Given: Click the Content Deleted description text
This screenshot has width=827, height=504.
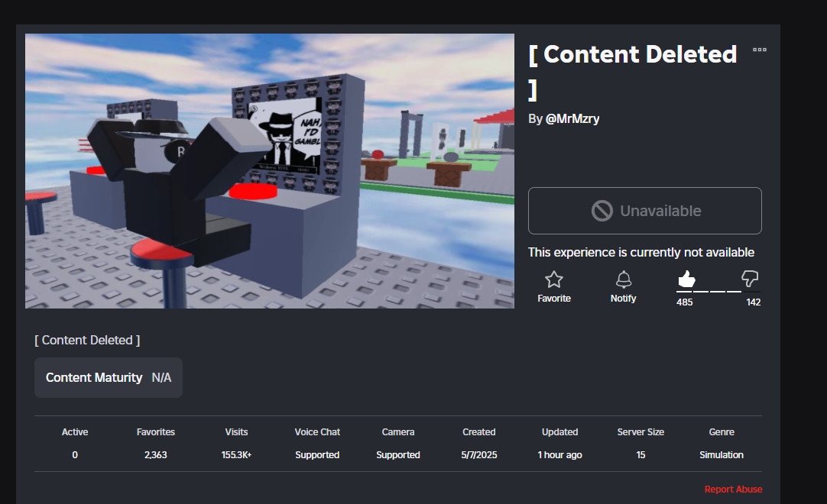Looking at the screenshot, I should pos(88,340).
